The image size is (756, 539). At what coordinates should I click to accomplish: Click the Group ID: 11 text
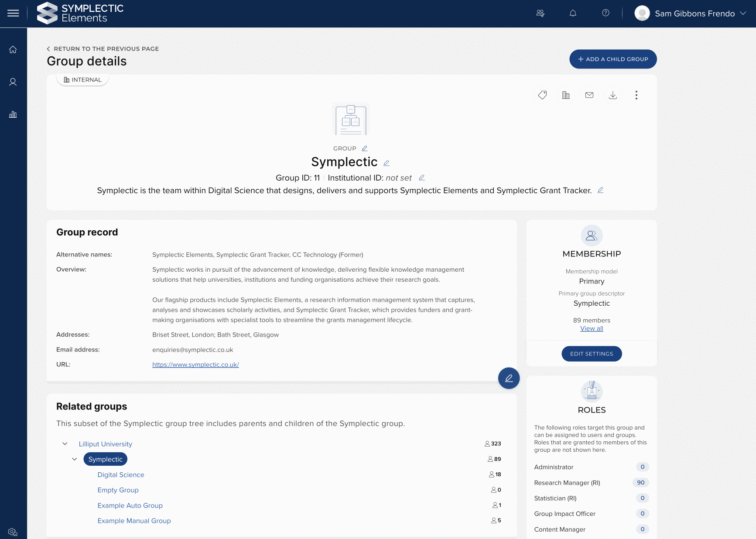(298, 178)
